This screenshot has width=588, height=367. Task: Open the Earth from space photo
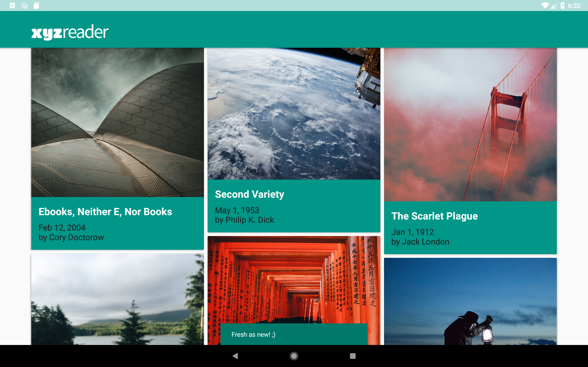[294, 114]
